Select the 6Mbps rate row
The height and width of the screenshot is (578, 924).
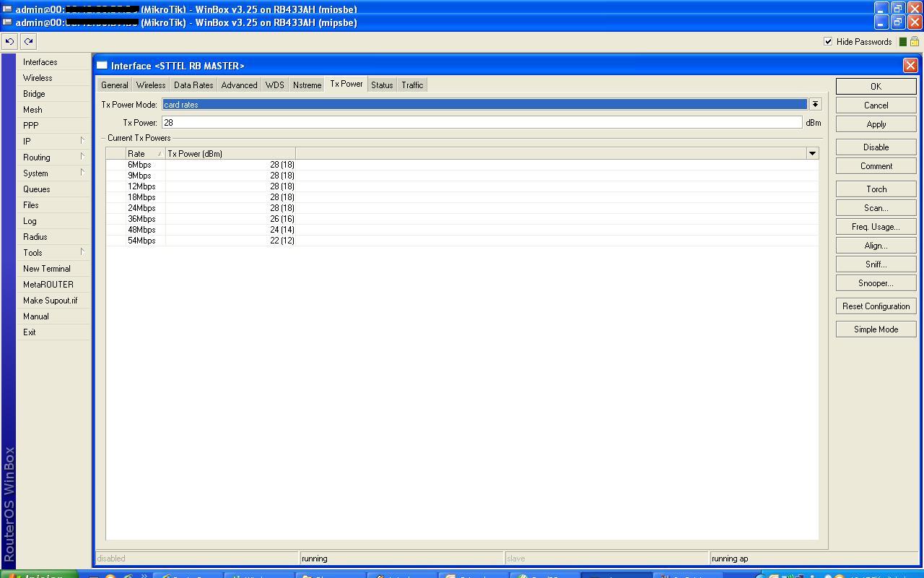(462, 164)
